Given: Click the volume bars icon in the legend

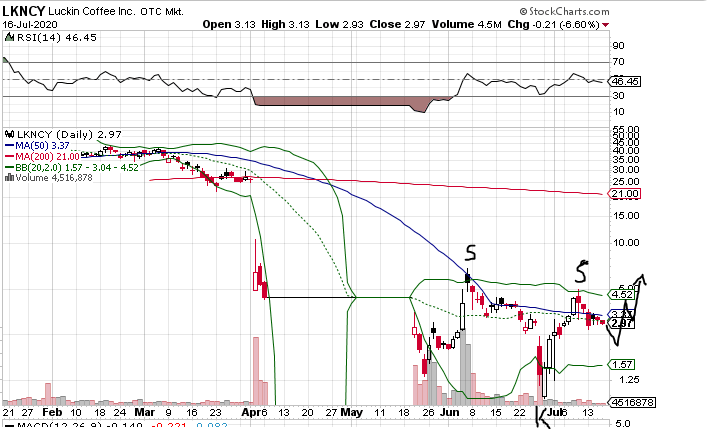Looking at the screenshot, I should pyautogui.click(x=9, y=177).
